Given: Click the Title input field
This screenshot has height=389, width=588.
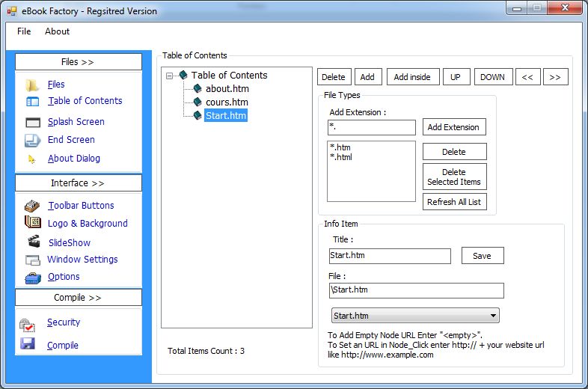Looking at the screenshot, I should pyautogui.click(x=390, y=256).
